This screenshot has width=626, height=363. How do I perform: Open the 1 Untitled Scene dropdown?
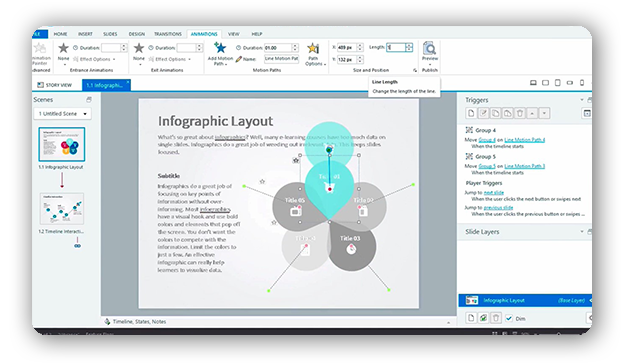click(63, 114)
